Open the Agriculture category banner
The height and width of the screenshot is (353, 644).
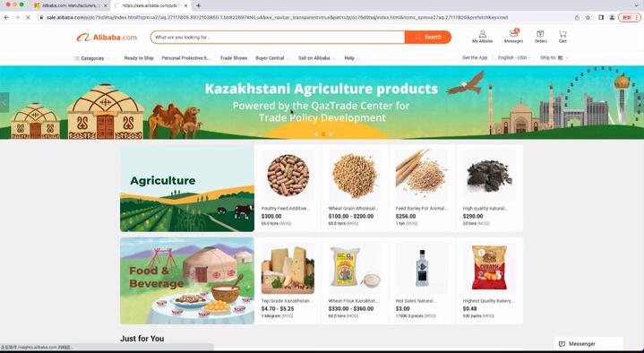point(187,188)
